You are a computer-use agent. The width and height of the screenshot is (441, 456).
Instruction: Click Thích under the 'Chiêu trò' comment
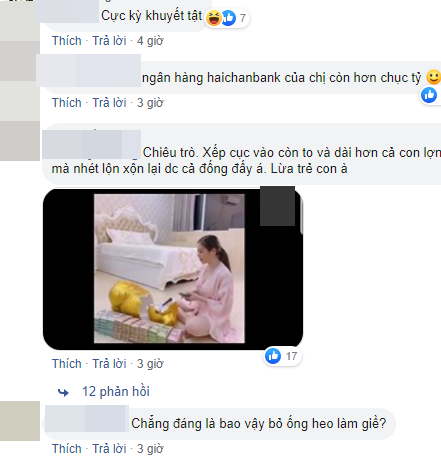click(x=67, y=364)
